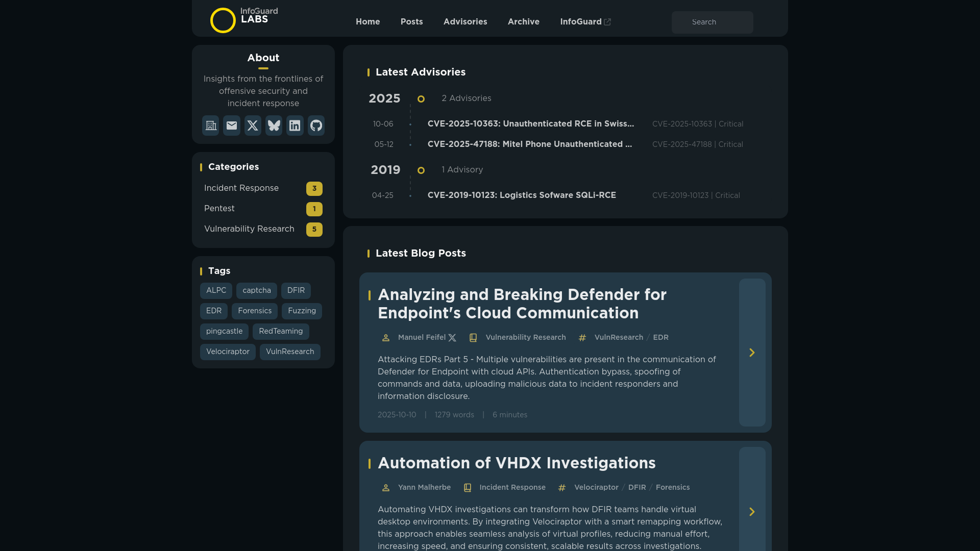Open the Bluesky butterfly icon

click(x=274, y=126)
